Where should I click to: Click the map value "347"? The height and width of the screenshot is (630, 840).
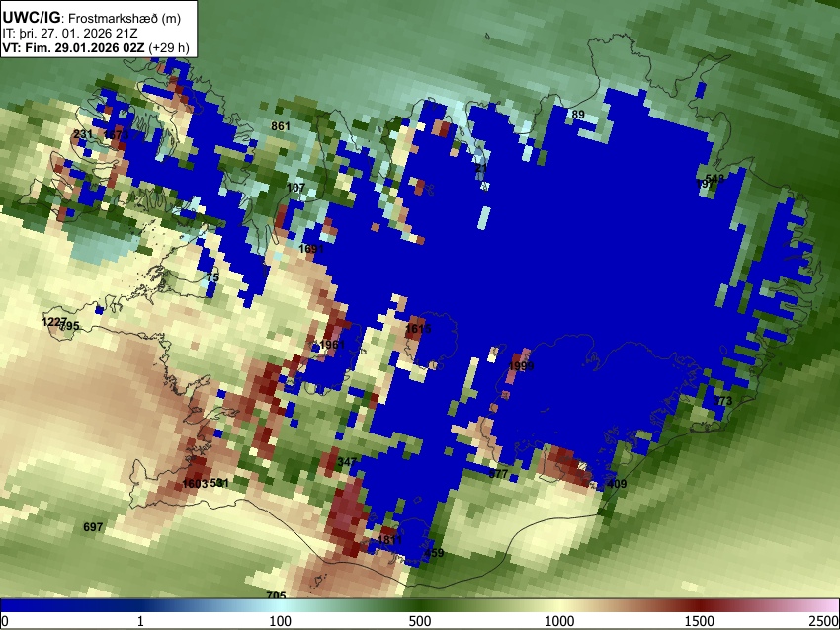(347, 462)
